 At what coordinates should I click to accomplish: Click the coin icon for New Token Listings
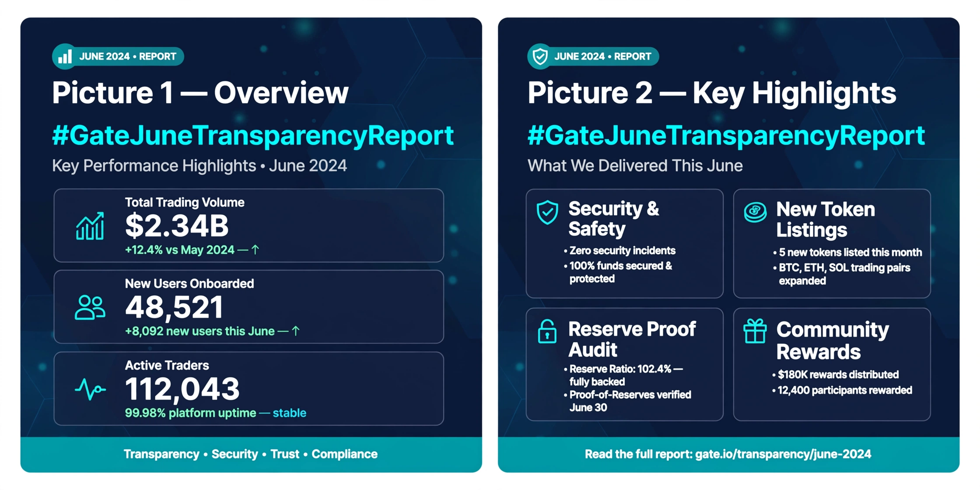coord(756,212)
